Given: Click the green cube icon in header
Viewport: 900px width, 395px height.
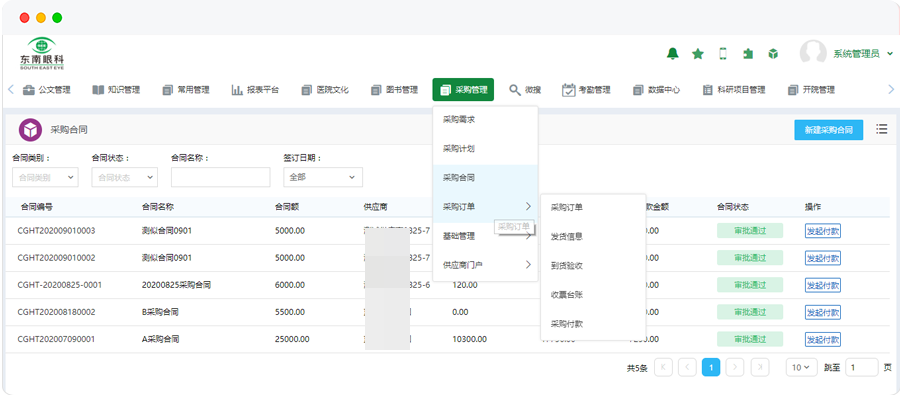Looking at the screenshot, I should (x=773, y=53).
